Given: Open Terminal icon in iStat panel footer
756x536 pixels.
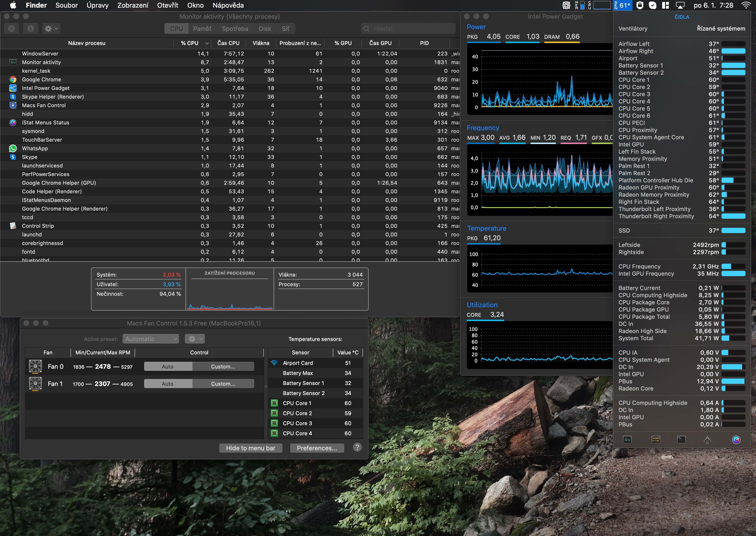Looking at the screenshot, I should coord(681,439).
